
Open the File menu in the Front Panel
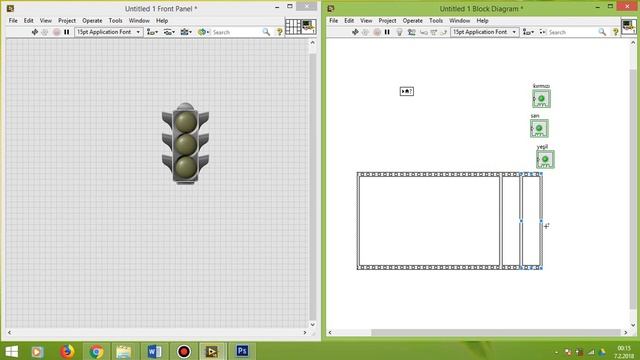tap(13, 20)
